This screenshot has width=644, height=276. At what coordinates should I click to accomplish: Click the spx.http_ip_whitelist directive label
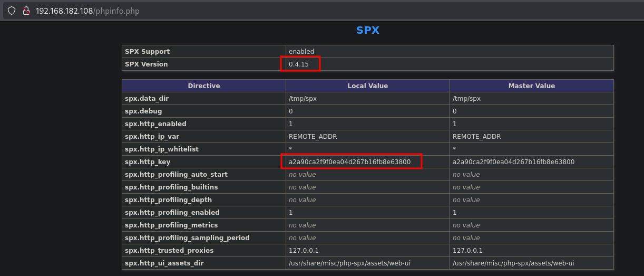162,149
